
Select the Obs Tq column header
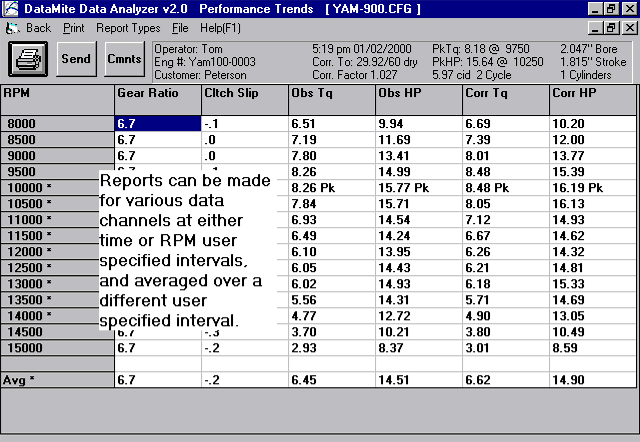tap(332, 100)
